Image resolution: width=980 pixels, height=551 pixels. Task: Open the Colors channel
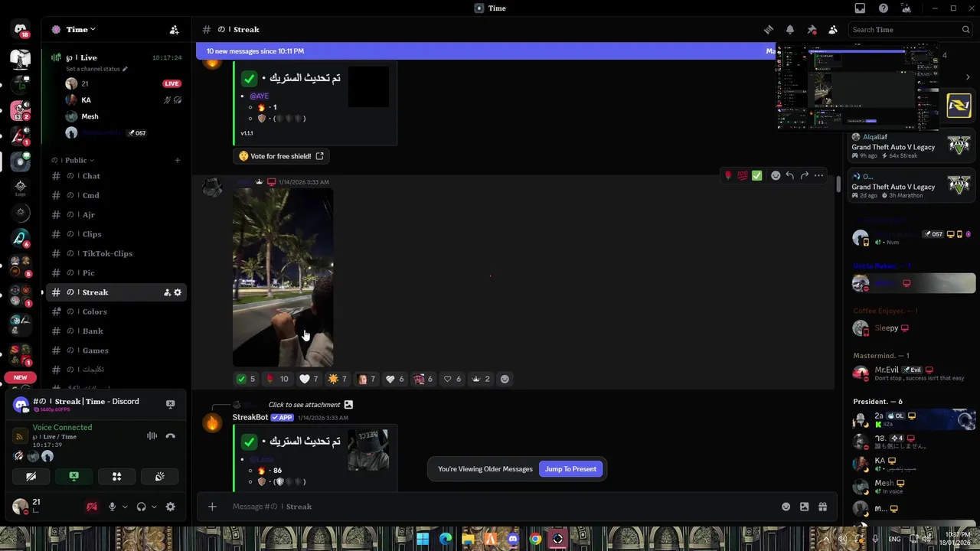pos(116,311)
